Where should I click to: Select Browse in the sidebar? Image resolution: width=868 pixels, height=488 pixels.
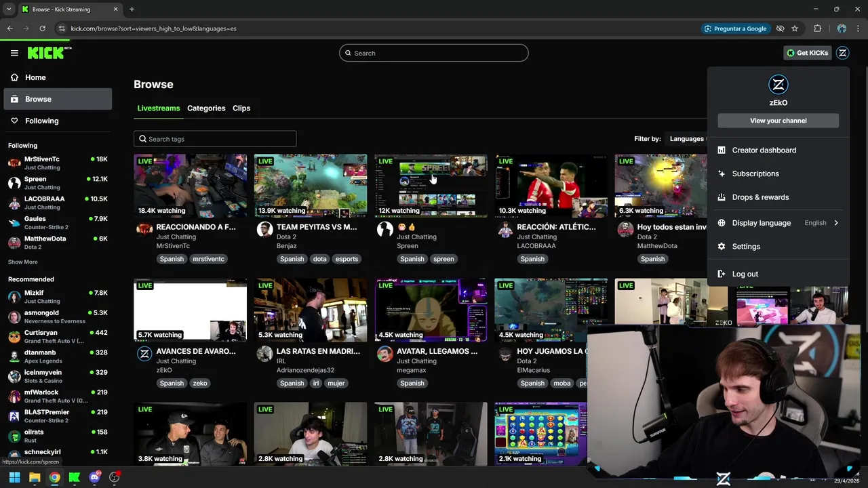click(58, 99)
